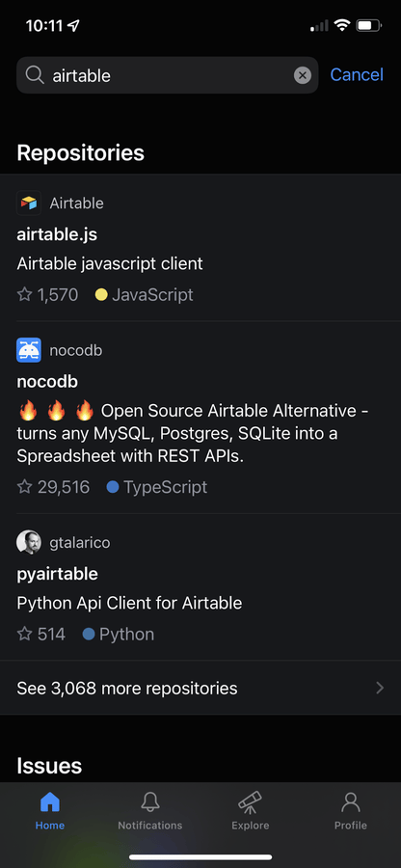Tap the gtalarico owner name
This screenshot has height=868, width=401.
[80, 542]
